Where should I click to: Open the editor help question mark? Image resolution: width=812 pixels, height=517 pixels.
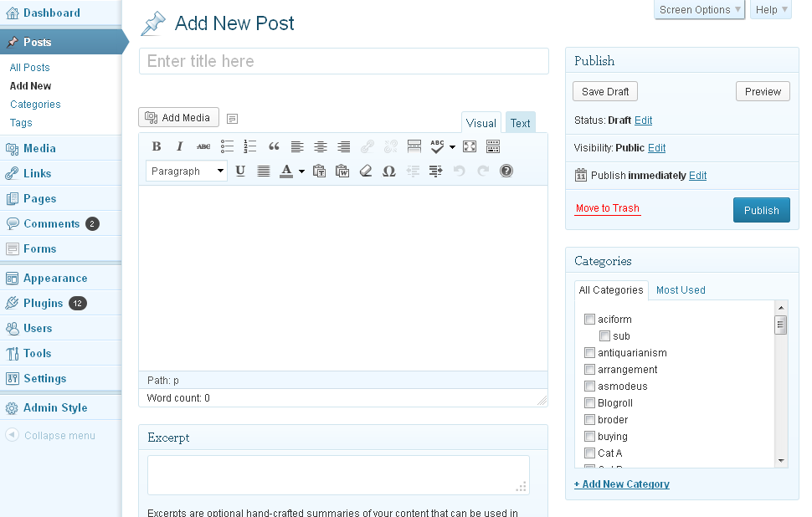click(506, 171)
